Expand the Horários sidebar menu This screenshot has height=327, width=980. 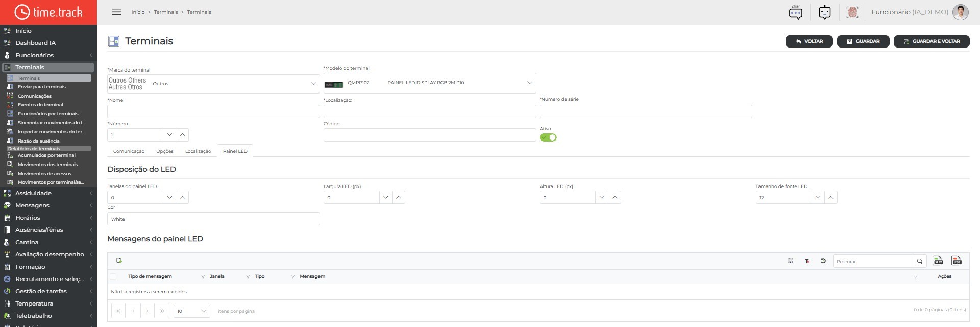pos(48,218)
